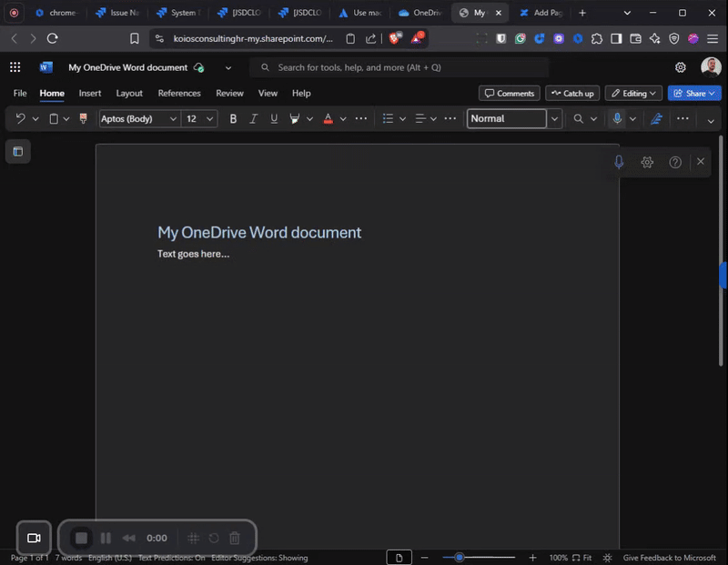Viewport: 728px width, 565px height.
Task: Open the Aptos (Body) font dropdown
Action: 136,118
